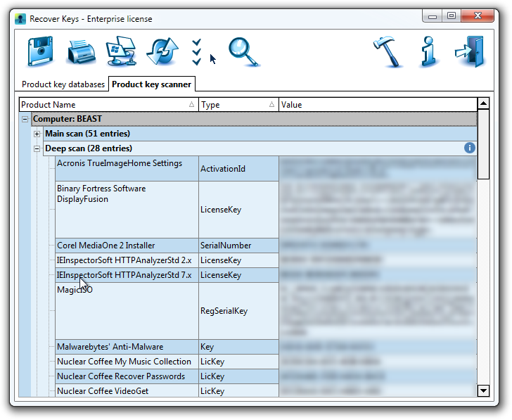
Task: Click blurred value of Malwarebytes' Anti-Malware row
Action: (378, 347)
